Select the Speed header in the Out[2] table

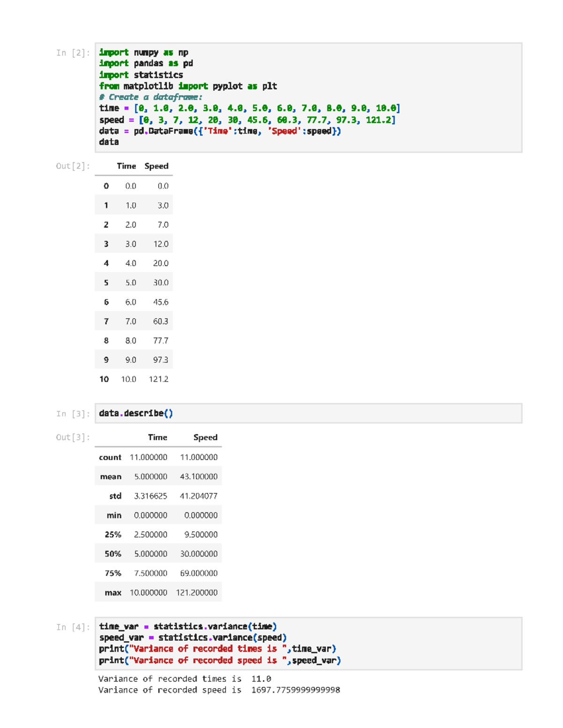156,166
